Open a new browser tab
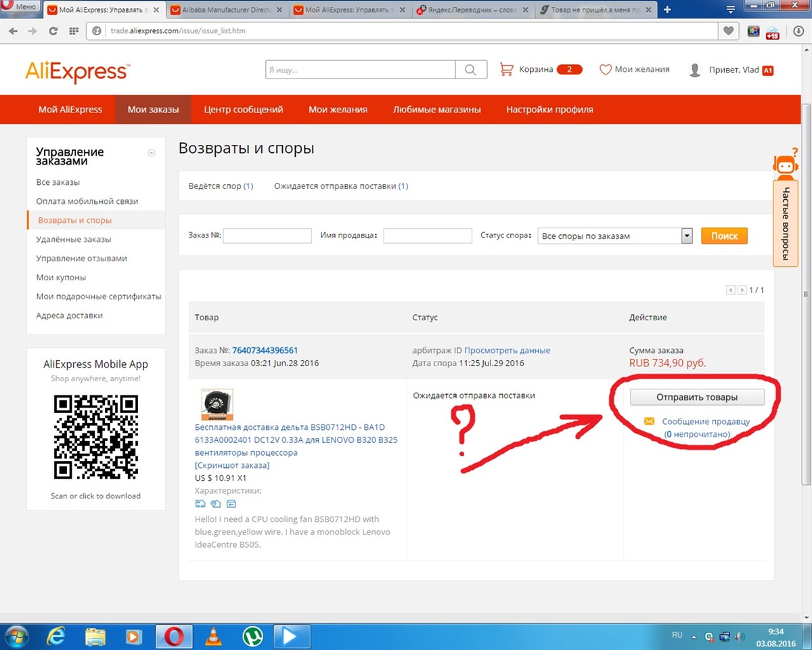 [x=668, y=9]
